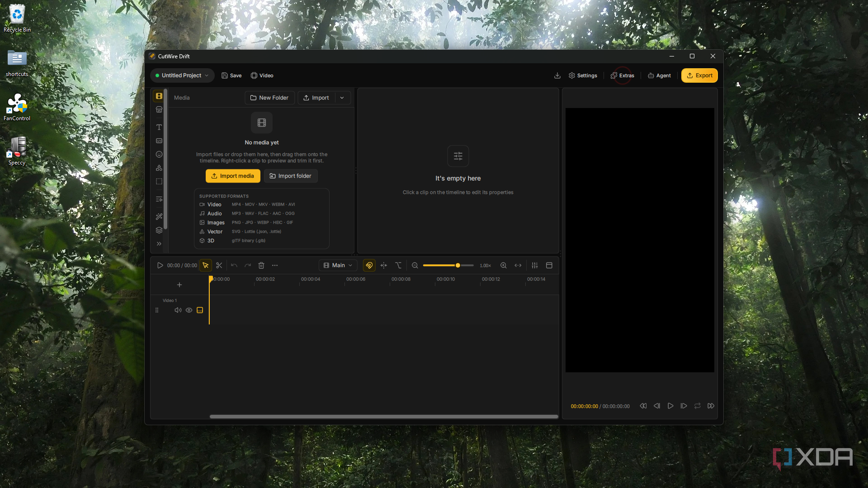This screenshot has width=868, height=488.
Task: Hide the Video 1 track
Action: coord(189,310)
